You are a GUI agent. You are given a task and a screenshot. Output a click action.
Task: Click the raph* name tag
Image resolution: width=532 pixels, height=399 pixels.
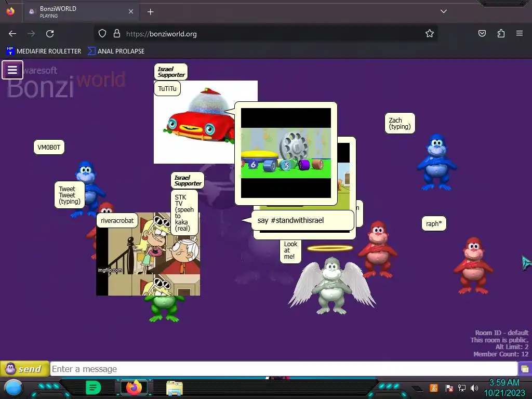434,223
